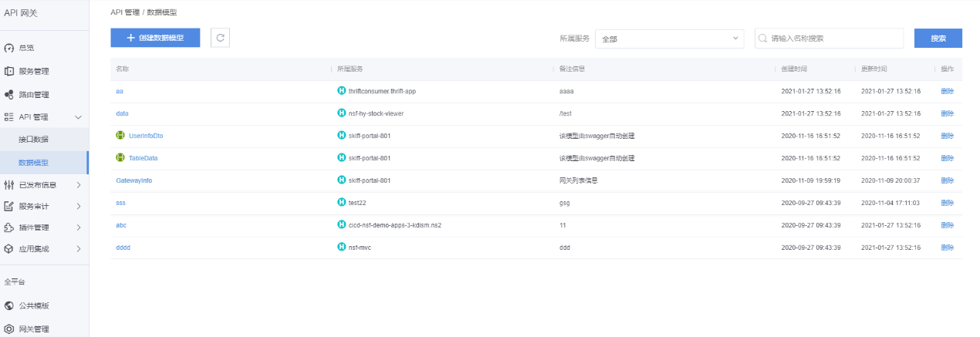Expand the 已发布信息 submenu
The width and height of the screenshot is (980, 337).
click(x=78, y=185)
